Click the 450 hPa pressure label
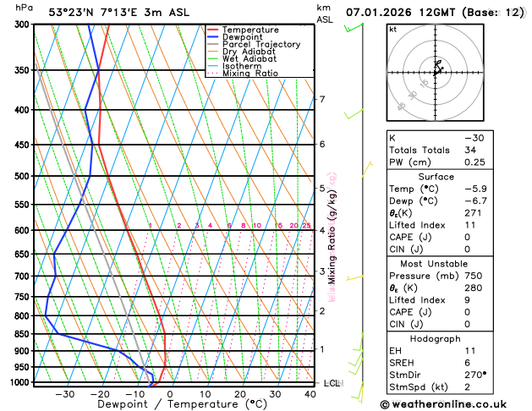Screen dimensions: 532x411 pos(24,145)
